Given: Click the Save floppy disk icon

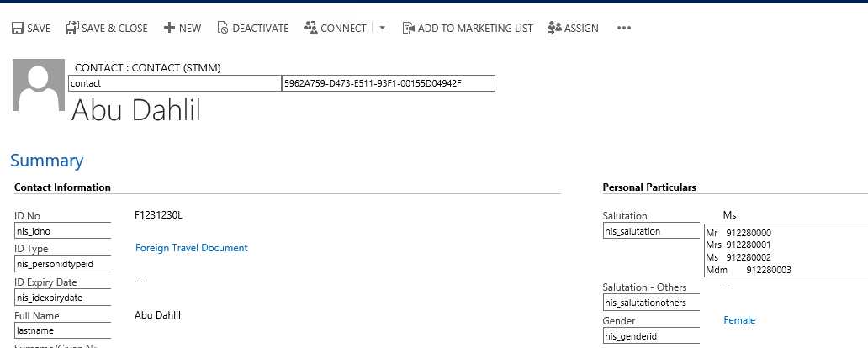Looking at the screenshot, I should click(x=17, y=29).
